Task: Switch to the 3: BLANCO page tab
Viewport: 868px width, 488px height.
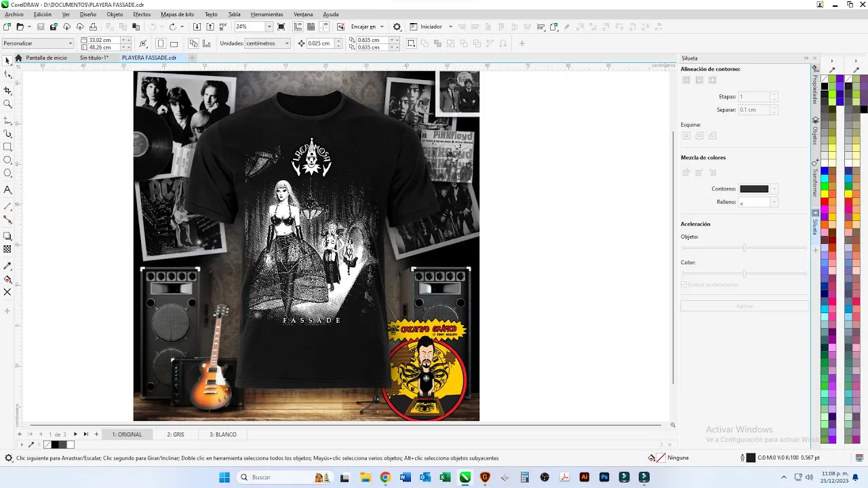Action: [222, 434]
